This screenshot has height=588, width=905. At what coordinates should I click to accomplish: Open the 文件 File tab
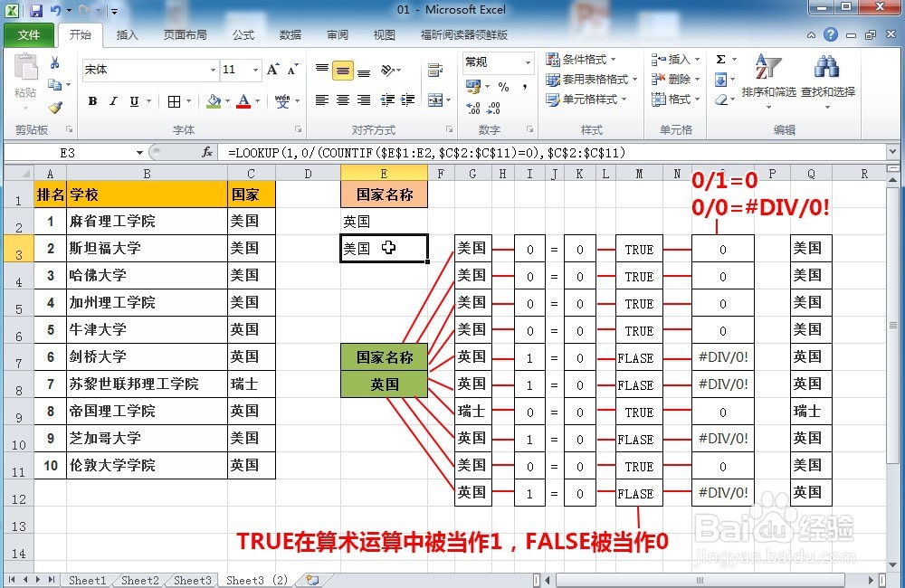pyautogui.click(x=29, y=35)
